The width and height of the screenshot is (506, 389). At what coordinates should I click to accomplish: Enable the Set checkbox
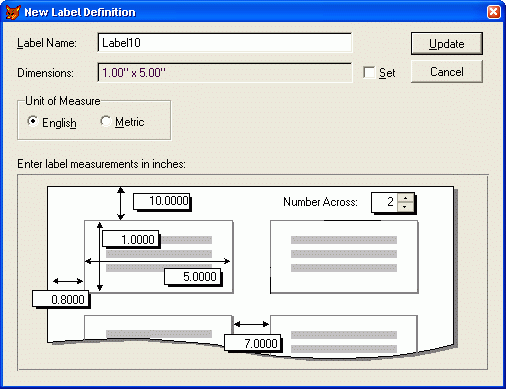(369, 72)
